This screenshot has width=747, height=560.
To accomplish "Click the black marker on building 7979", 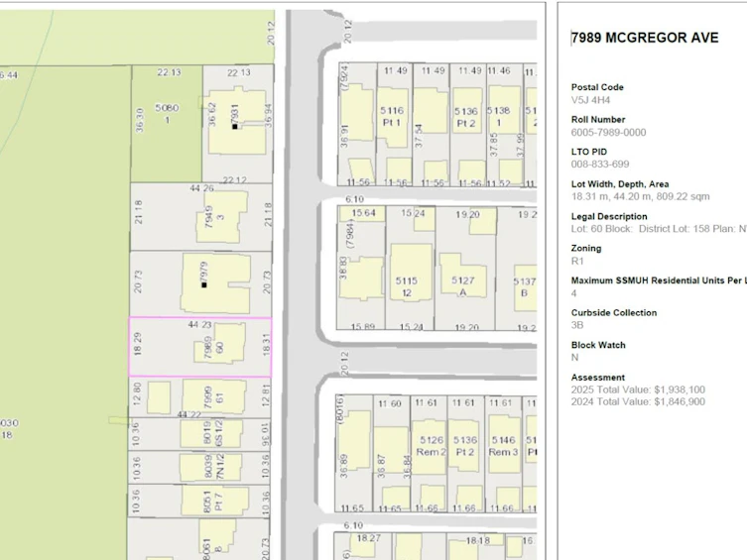I will click(204, 285).
